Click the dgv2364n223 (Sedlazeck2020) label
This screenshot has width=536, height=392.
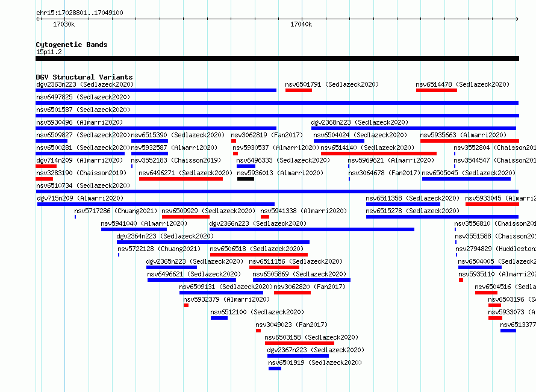click(x=165, y=236)
